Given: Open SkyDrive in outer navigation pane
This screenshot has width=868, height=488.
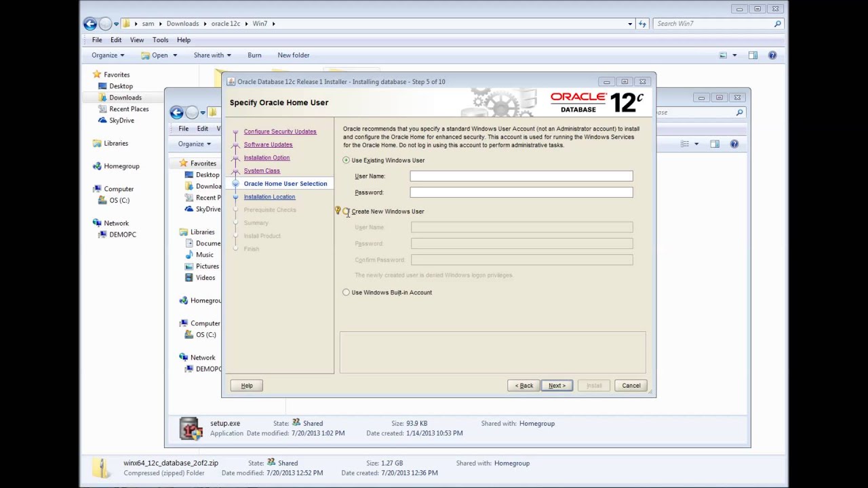Looking at the screenshot, I should (122, 121).
